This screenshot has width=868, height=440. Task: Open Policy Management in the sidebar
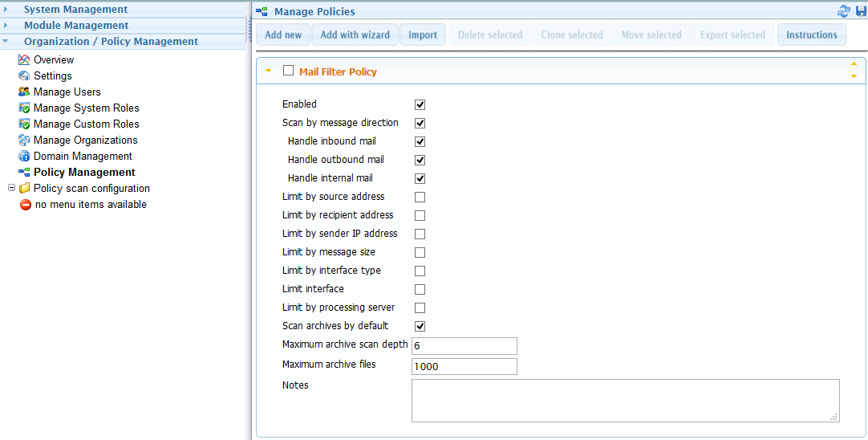pyautogui.click(x=84, y=173)
